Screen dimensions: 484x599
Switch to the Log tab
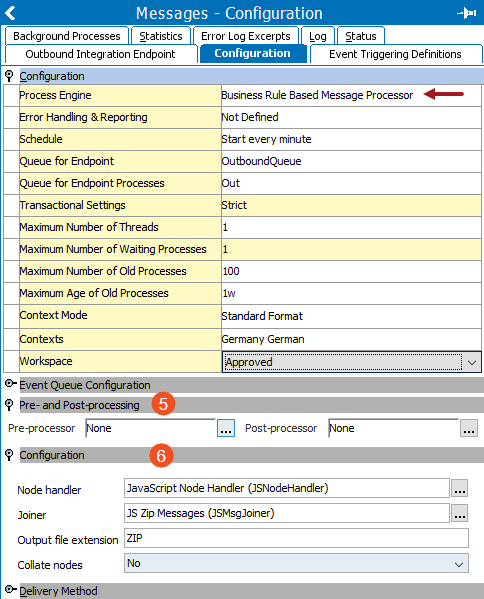coord(318,36)
